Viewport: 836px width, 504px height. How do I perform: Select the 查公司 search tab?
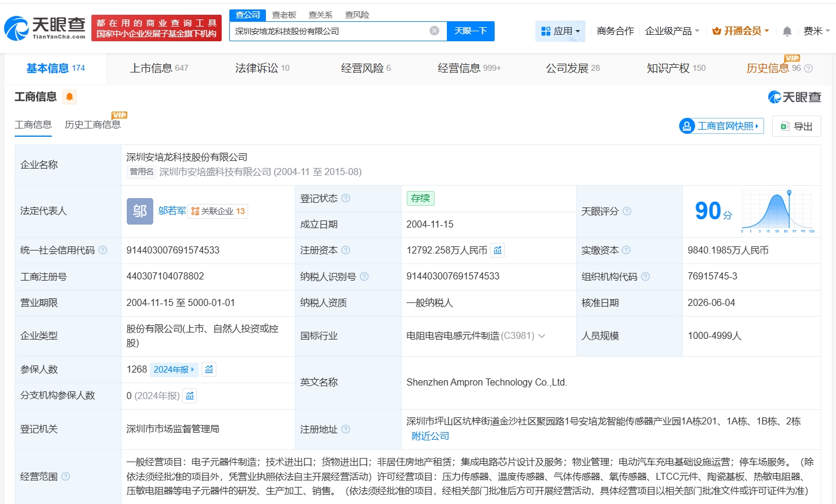coord(248,15)
